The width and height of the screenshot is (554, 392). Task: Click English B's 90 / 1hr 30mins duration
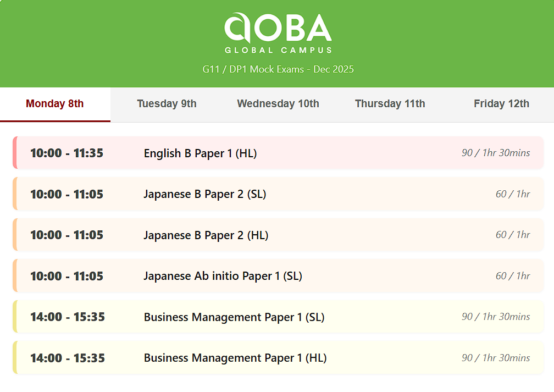pyautogui.click(x=495, y=153)
